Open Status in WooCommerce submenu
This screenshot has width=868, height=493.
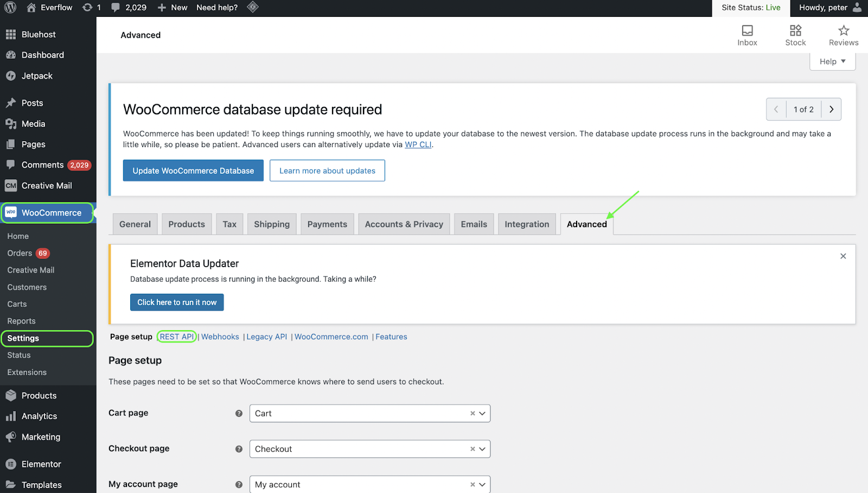point(19,355)
